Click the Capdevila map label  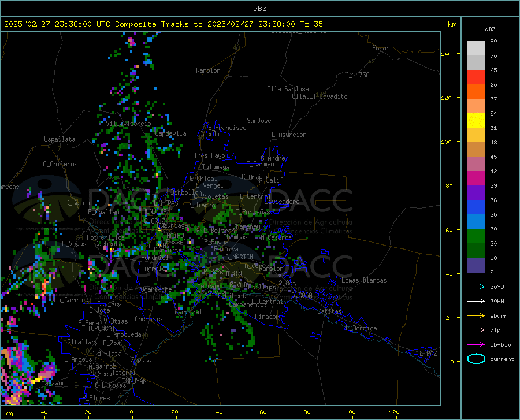click(170, 133)
